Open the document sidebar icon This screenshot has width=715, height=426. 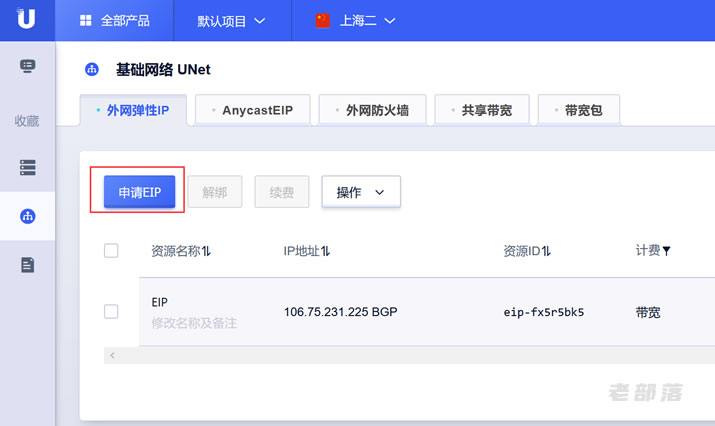27,265
